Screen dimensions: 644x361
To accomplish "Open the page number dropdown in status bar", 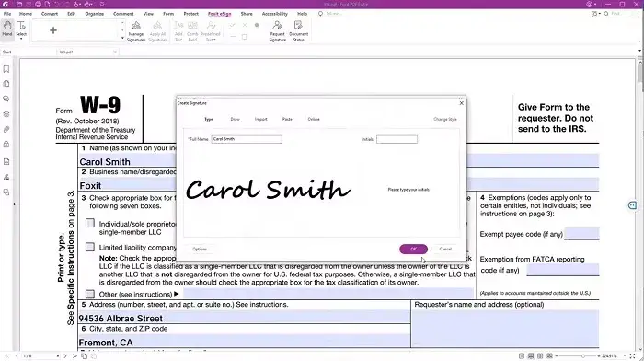I will [57, 356].
